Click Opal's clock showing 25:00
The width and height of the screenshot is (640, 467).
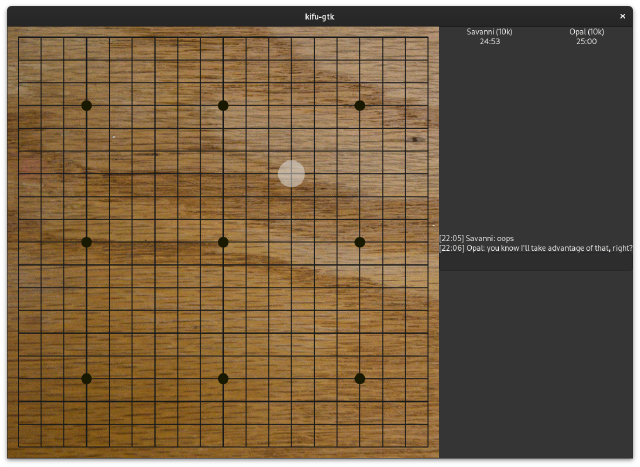tap(587, 41)
